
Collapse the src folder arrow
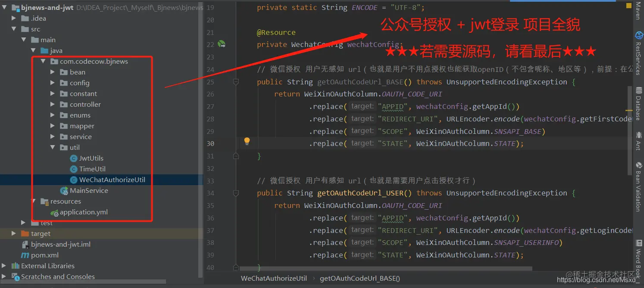14,29
